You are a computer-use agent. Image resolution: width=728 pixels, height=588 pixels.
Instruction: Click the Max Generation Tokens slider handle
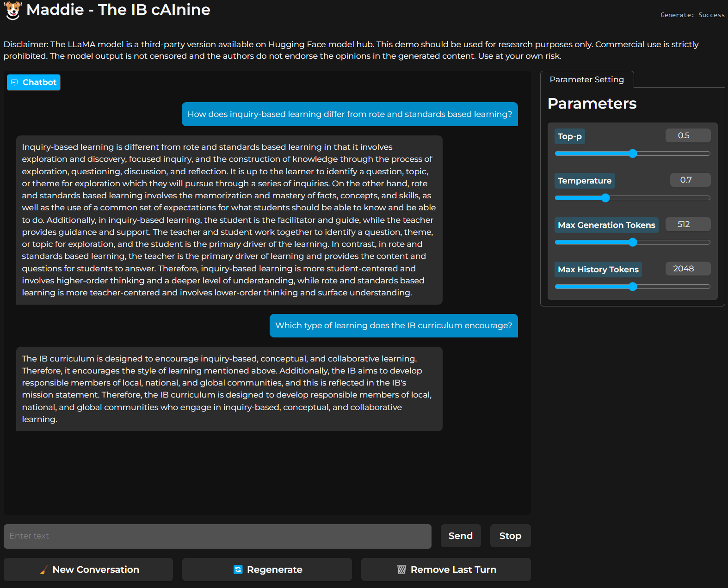tap(633, 242)
